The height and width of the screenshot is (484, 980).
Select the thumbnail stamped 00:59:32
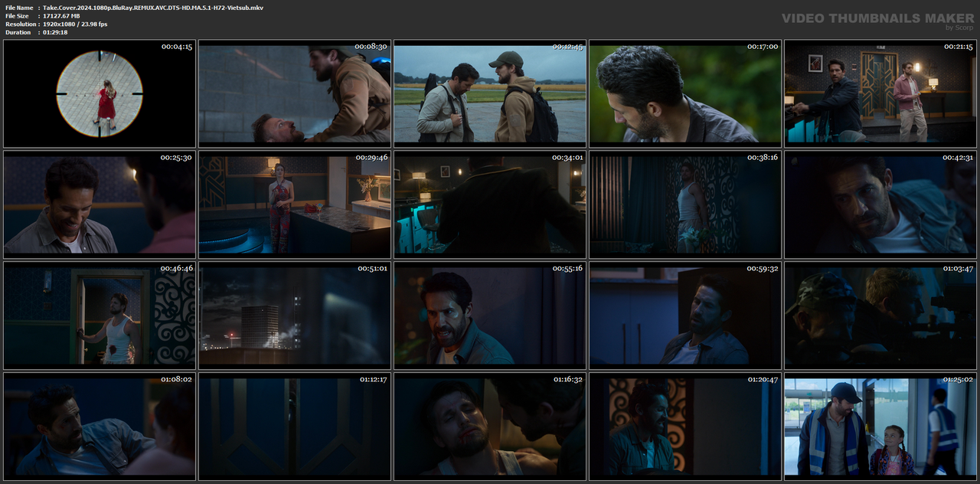coord(685,315)
